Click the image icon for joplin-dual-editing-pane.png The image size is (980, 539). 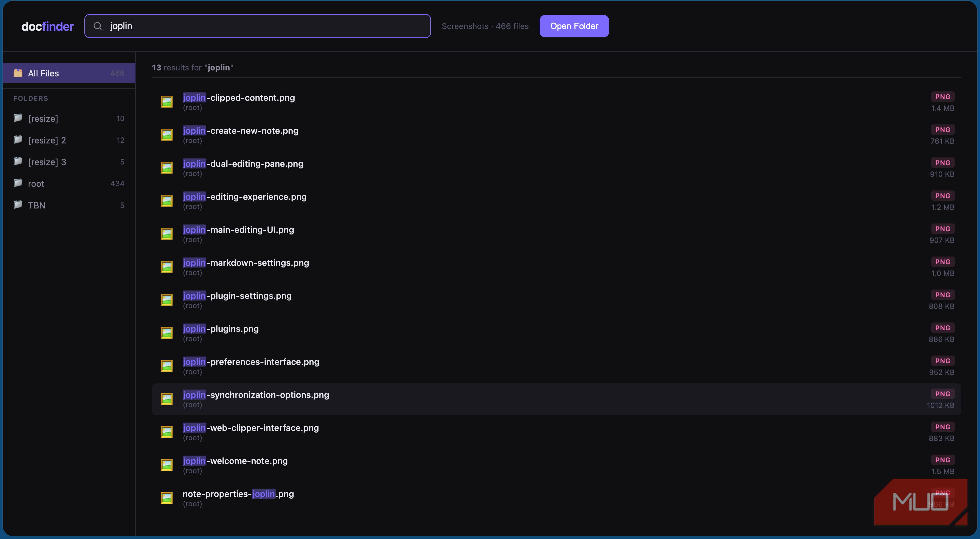167,168
